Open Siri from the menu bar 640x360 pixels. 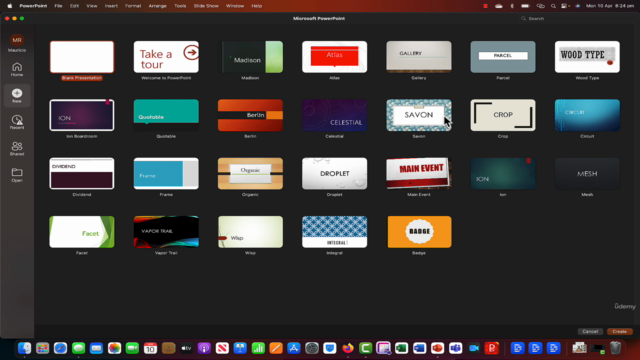click(578, 6)
